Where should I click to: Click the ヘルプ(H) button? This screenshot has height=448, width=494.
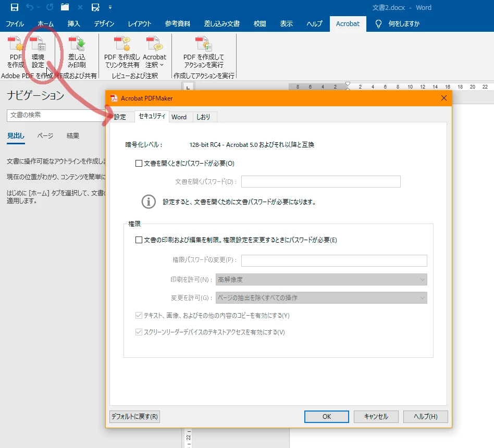pyautogui.click(x=425, y=417)
